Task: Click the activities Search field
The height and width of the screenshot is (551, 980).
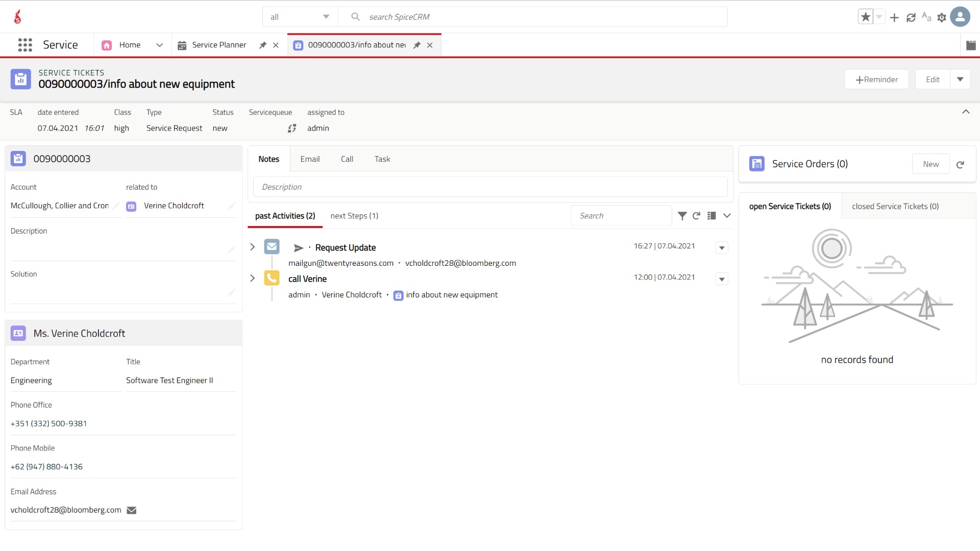Action: tap(621, 216)
